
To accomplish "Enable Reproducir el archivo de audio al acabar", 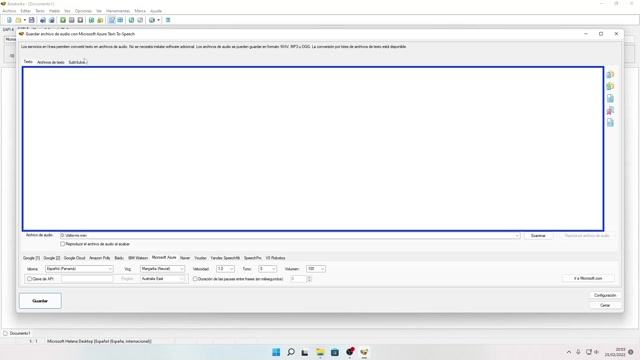I will (x=62, y=244).
